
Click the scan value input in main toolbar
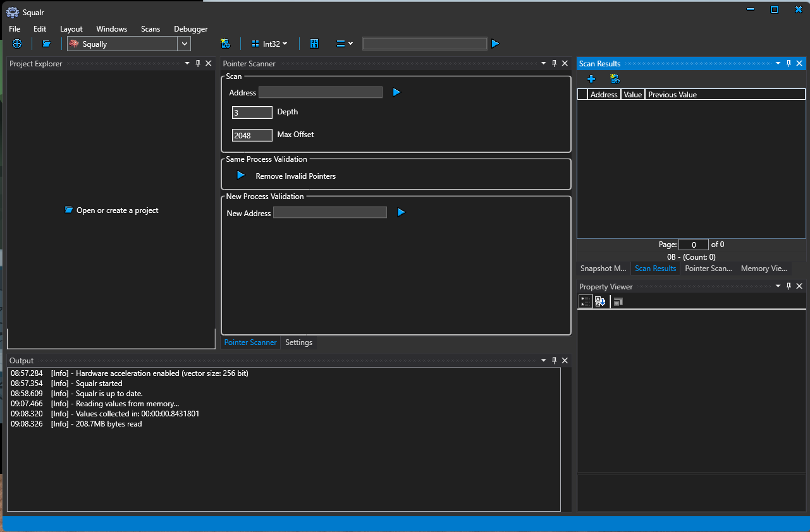click(425, 44)
